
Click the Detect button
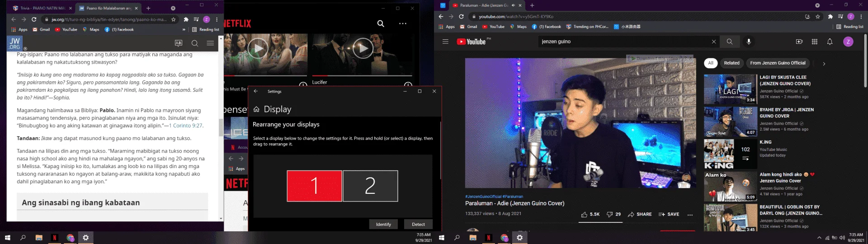(x=418, y=225)
